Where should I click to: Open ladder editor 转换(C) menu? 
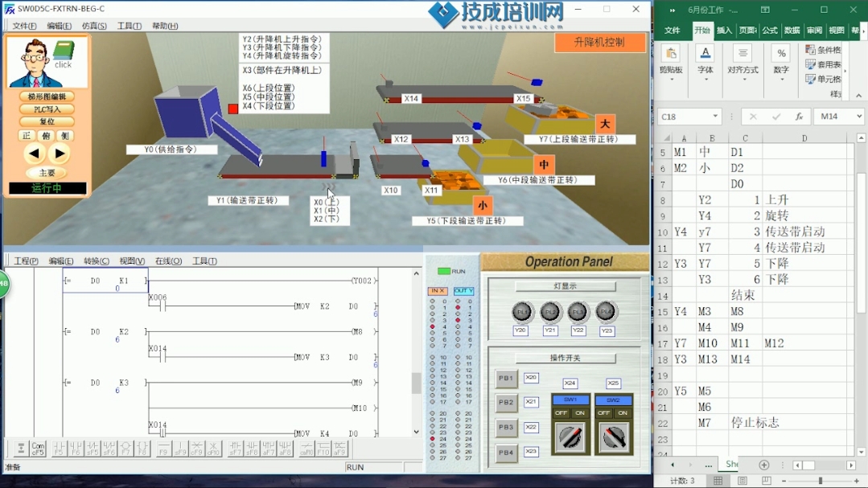97,261
